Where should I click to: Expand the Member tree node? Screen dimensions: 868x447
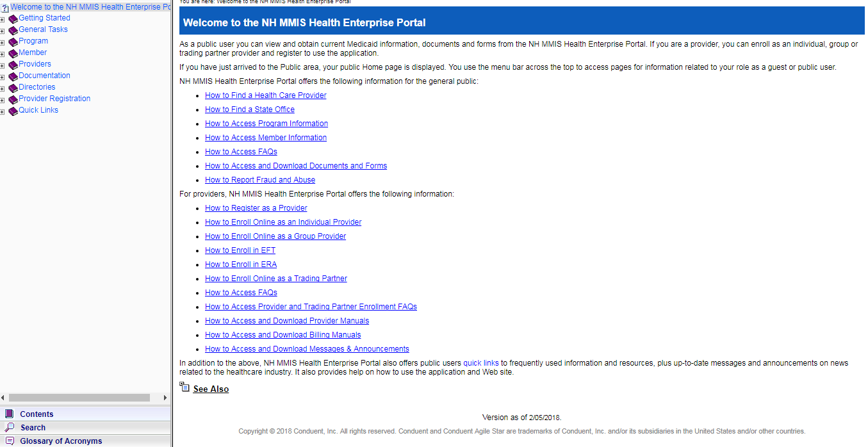pos(3,54)
